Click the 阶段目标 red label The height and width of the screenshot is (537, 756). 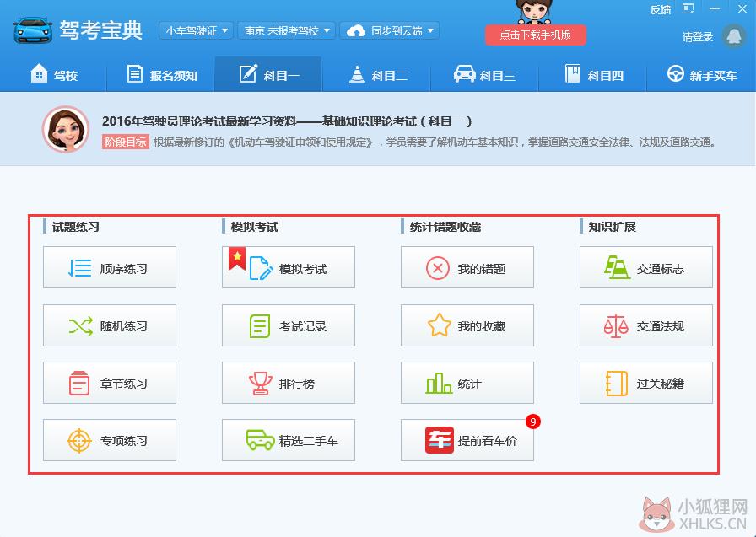(126, 142)
